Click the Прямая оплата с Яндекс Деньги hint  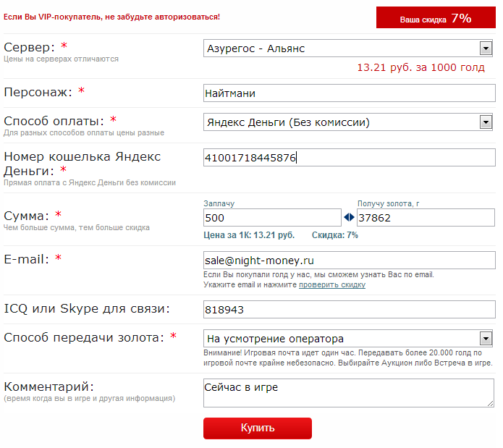[90, 182]
